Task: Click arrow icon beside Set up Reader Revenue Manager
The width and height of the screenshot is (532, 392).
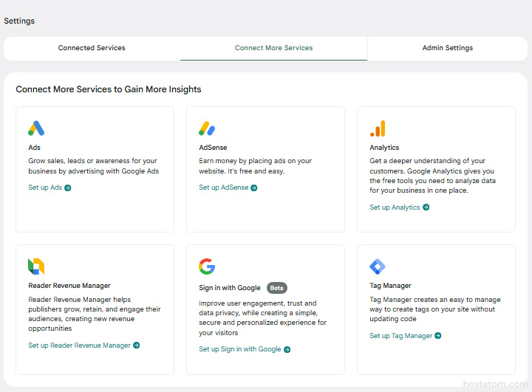Action: point(137,345)
